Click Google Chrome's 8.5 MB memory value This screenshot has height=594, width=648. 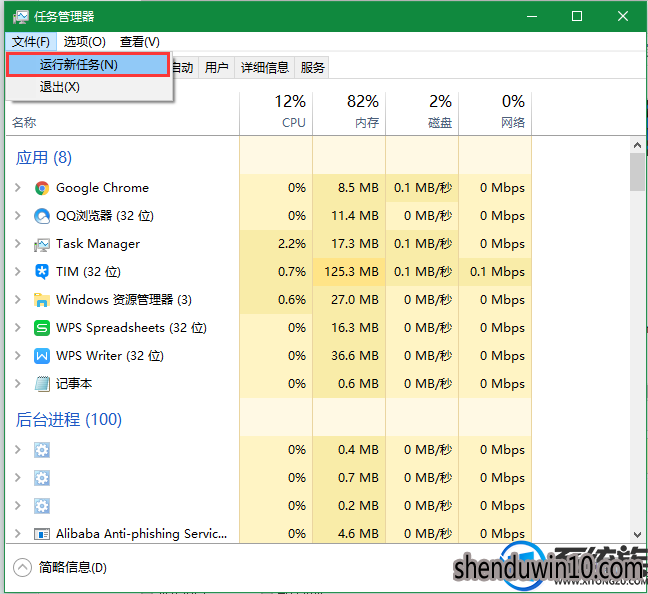tap(358, 188)
